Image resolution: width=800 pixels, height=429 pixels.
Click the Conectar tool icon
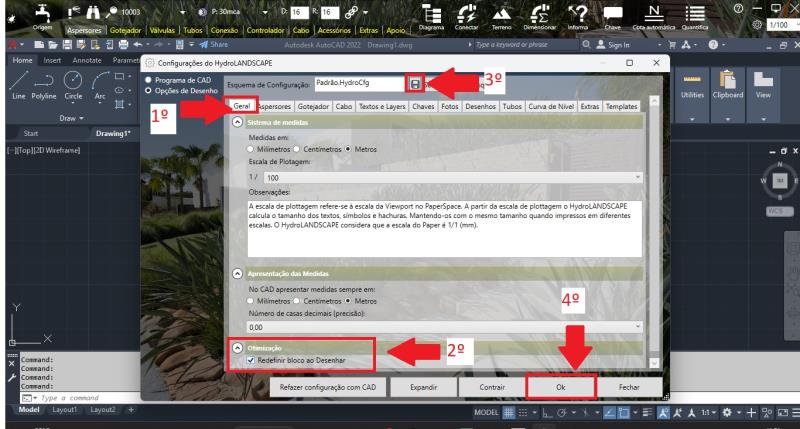coord(466,14)
